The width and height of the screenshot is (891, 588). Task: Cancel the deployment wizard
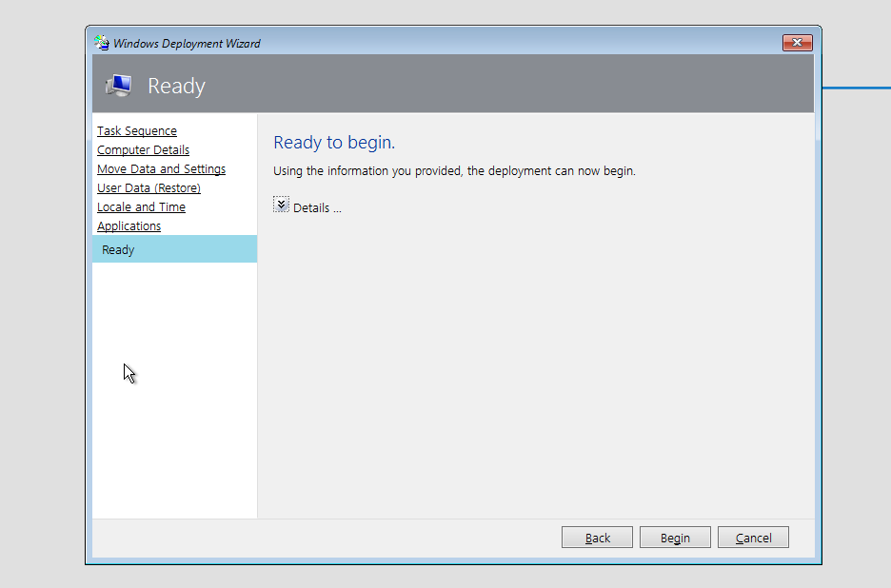[x=753, y=537]
